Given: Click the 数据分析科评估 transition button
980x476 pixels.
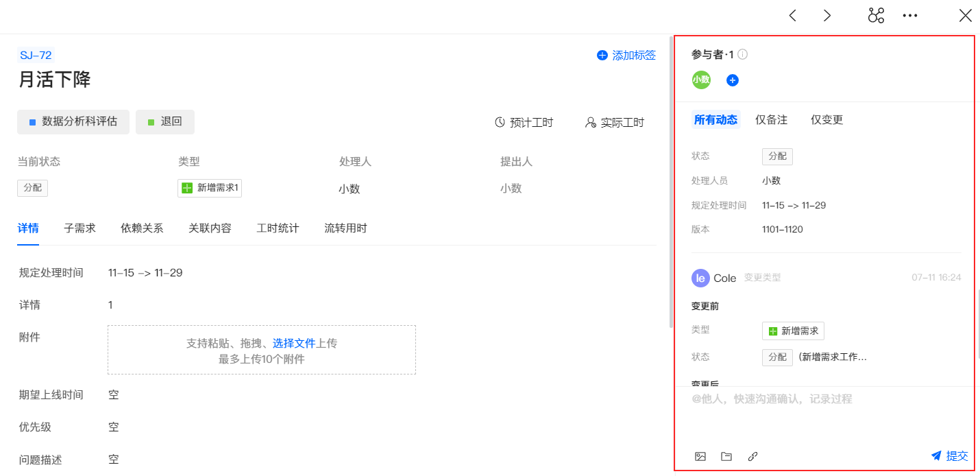Looking at the screenshot, I should coord(73,122).
